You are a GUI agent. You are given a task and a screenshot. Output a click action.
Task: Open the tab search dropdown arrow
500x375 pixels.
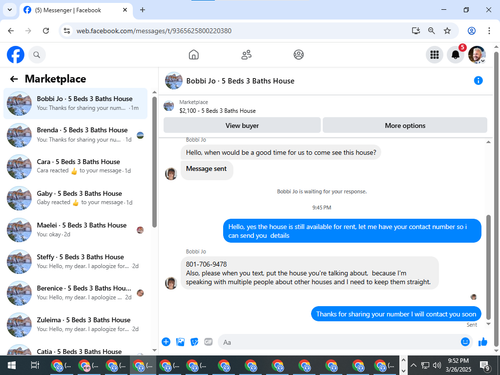tap(10, 10)
